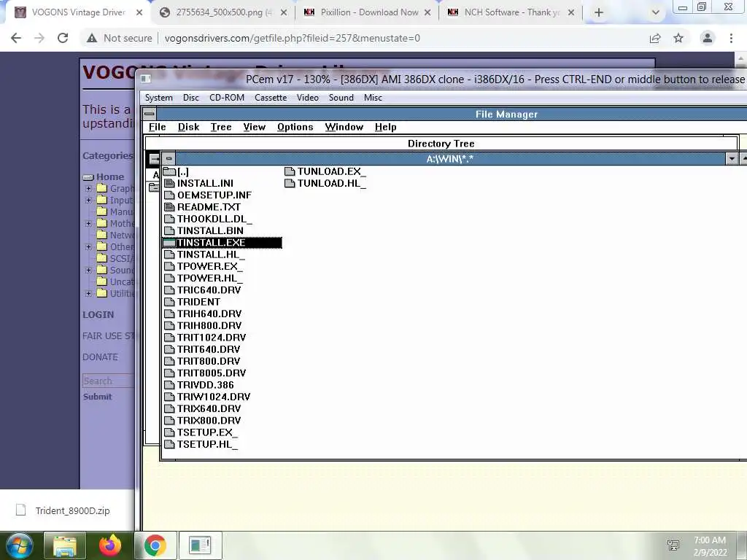Screen dimensions: 747x560
Task: Select the OEMSETUP.INF file icon
Action: [x=169, y=195]
